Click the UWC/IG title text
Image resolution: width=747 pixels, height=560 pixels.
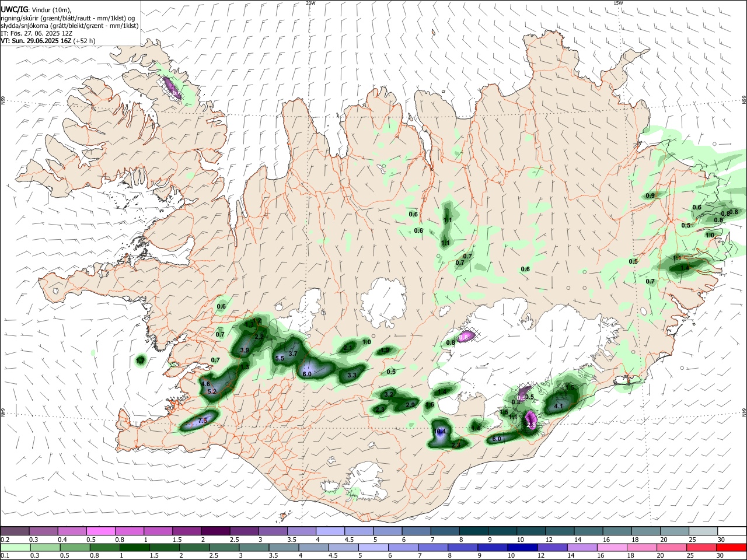pos(14,10)
